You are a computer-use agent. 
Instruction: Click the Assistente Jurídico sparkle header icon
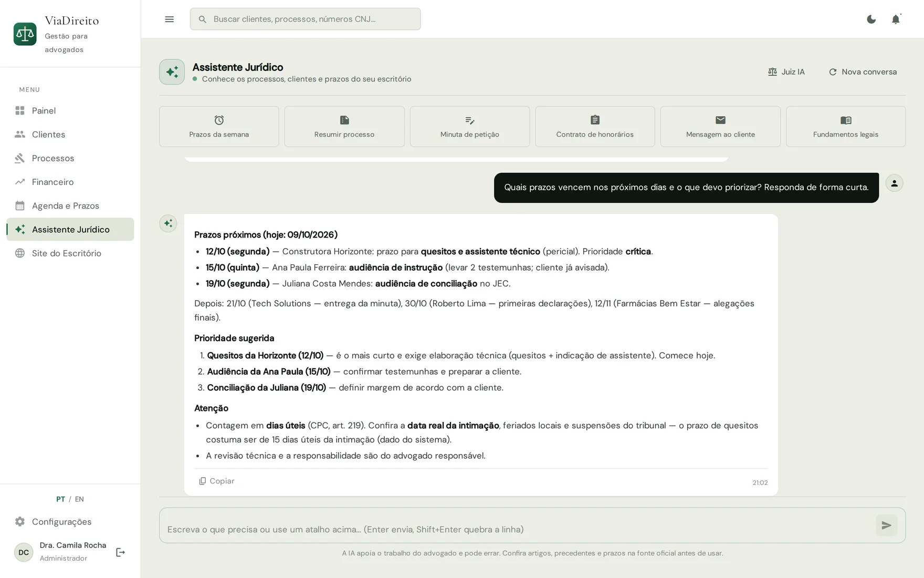[x=172, y=72]
